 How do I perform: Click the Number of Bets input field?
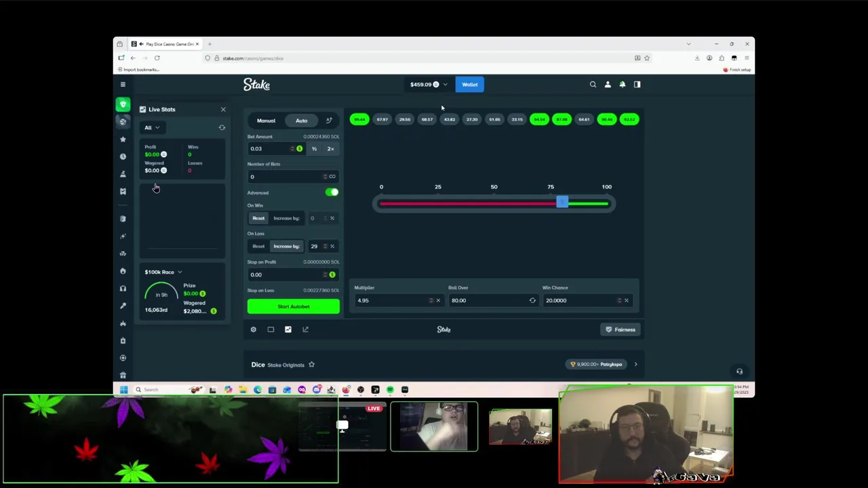tap(293, 177)
